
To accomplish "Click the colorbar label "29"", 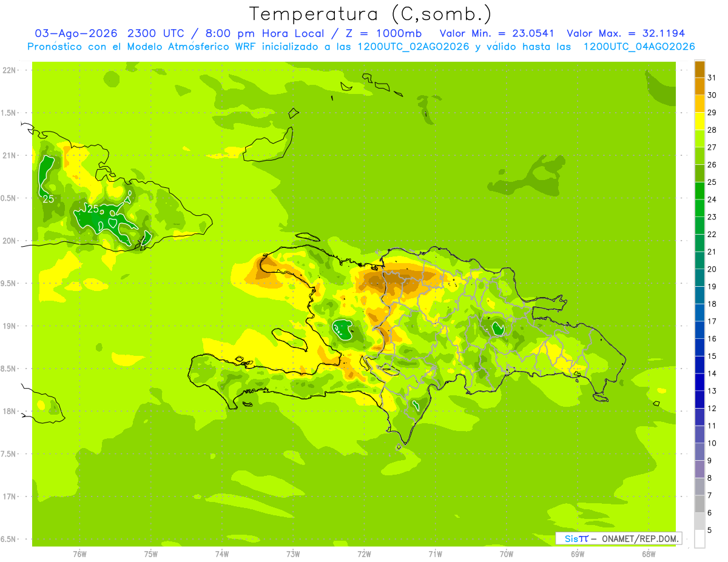I will tap(712, 112).
